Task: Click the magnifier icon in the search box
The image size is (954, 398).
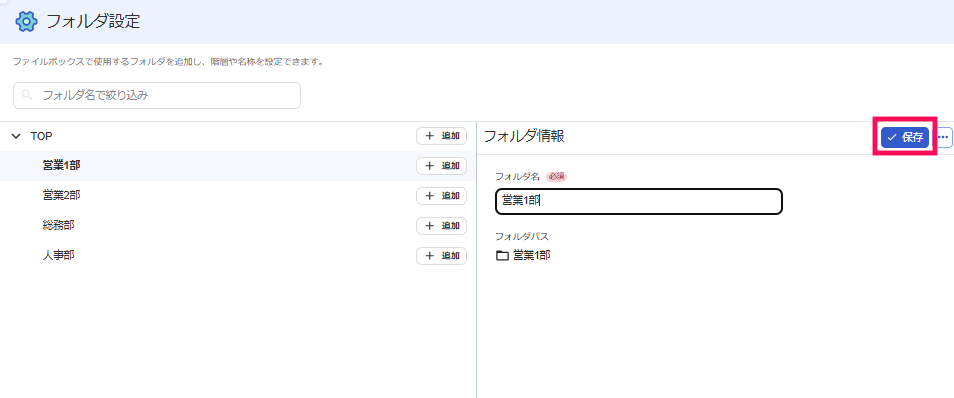Action: coord(27,96)
